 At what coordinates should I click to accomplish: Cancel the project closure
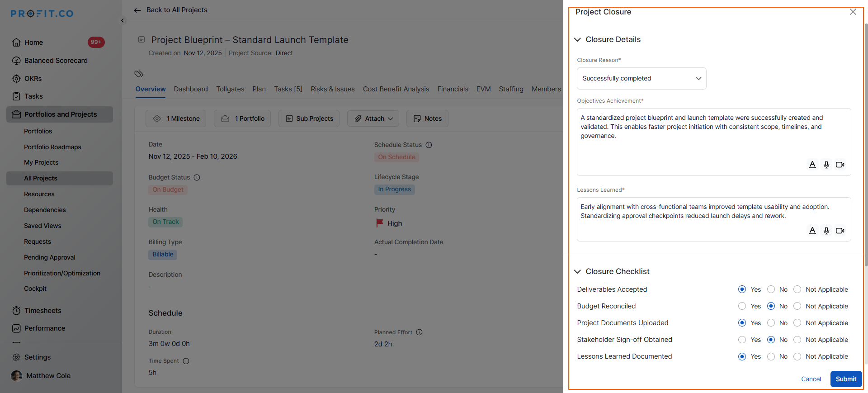(x=811, y=379)
